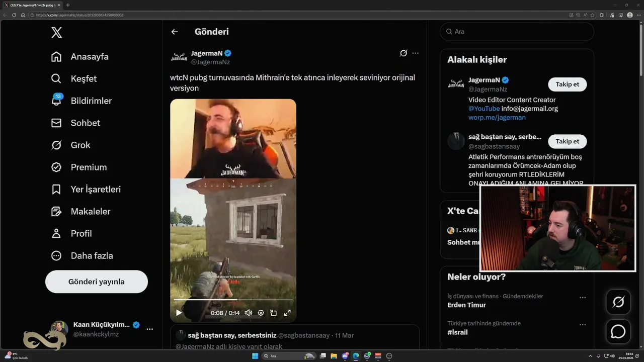The width and height of the screenshot is (644, 362).
Task: Click the floating Grok button
Action: (618, 302)
